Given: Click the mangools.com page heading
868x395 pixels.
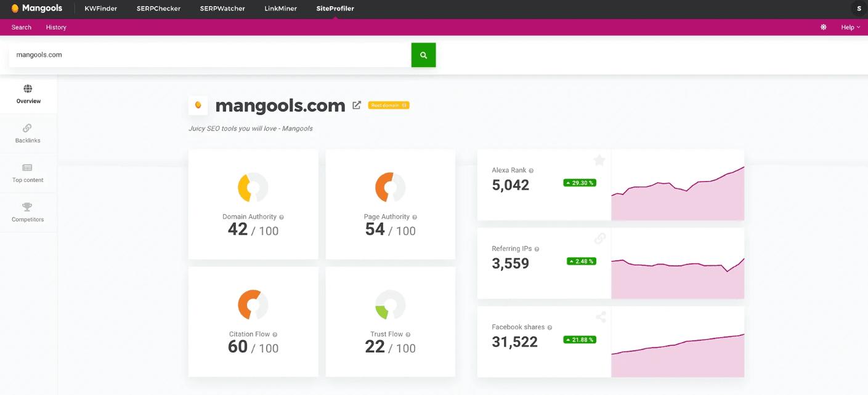Looking at the screenshot, I should 280,105.
